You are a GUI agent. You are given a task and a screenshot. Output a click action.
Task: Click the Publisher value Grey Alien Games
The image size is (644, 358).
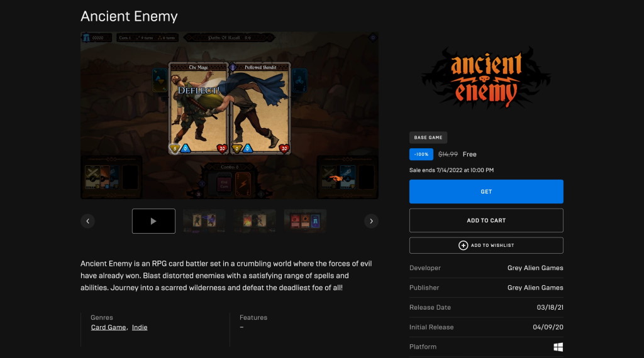pyautogui.click(x=535, y=288)
